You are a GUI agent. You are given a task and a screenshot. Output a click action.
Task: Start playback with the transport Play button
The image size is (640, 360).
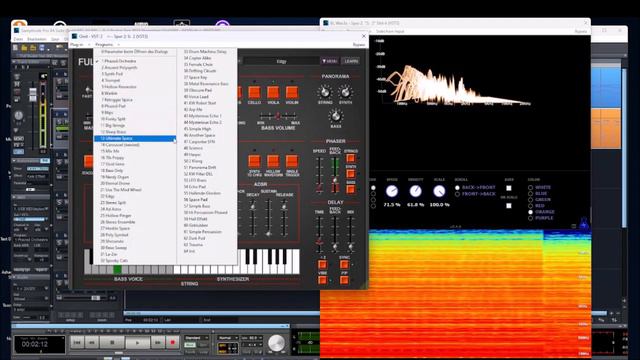click(137, 342)
